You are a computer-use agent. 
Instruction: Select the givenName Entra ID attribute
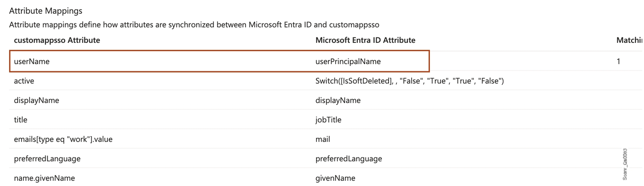point(335,178)
